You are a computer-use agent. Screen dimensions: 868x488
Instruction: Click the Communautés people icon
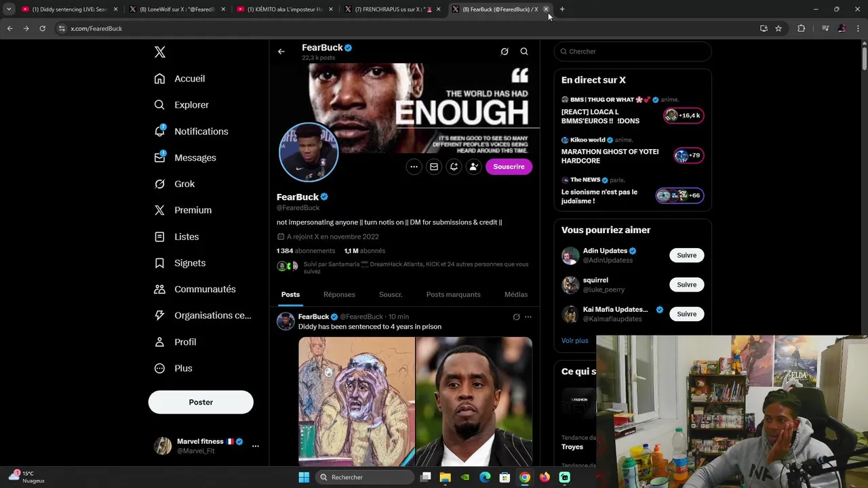click(159, 289)
